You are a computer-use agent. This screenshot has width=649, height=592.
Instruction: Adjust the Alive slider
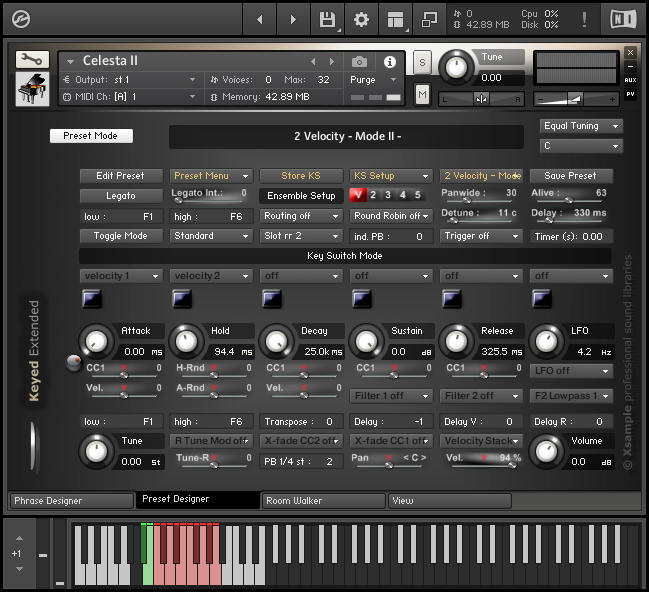tap(568, 200)
